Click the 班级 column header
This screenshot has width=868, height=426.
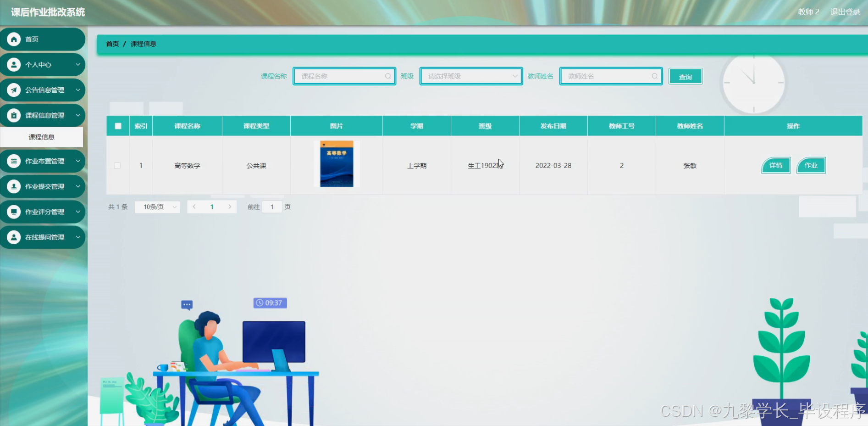pyautogui.click(x=485, y=126)
